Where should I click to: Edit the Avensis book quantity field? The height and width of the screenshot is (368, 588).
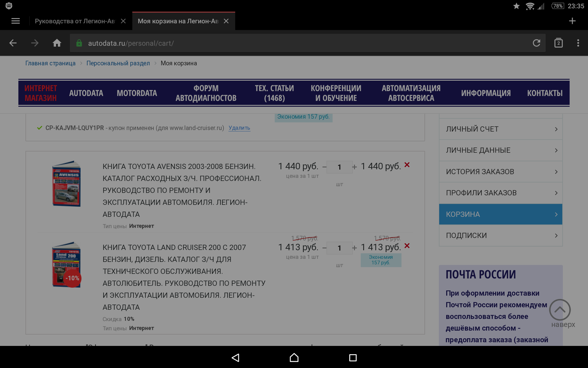click(x=339, y=167)
